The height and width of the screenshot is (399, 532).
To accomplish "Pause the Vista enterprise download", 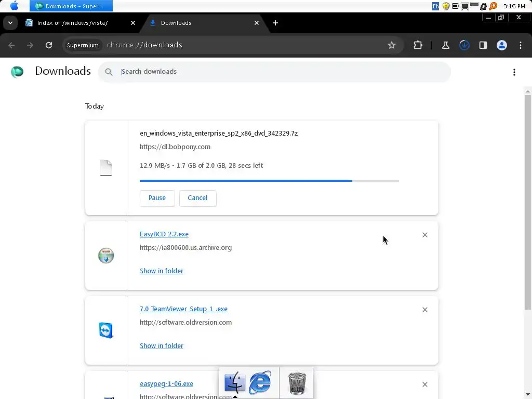I will (x=157, y=198).
